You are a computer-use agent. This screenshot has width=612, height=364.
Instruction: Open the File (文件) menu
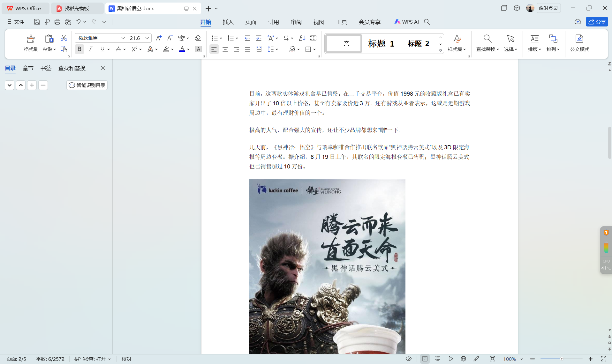[x=16, y=22]
